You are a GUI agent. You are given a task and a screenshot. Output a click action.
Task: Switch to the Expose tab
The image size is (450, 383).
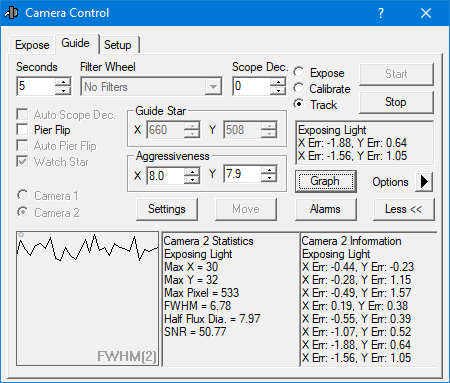32,45
